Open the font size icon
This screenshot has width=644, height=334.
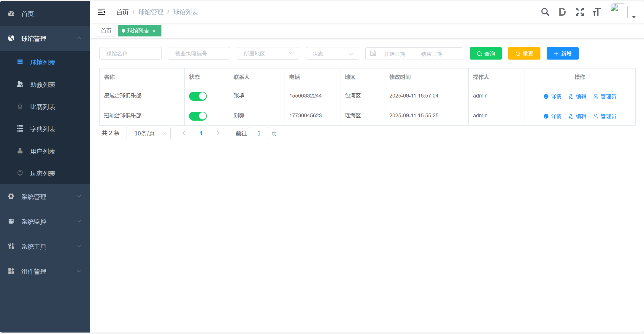[x=596, y=12]
